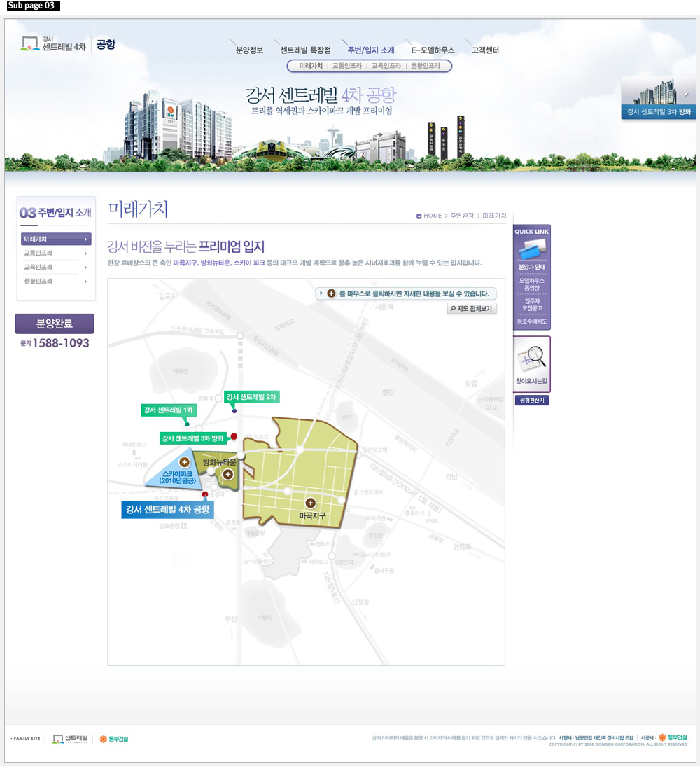Open the 분양정보 top menu
This screenshot has height=771, width=700.
point(249,50)
